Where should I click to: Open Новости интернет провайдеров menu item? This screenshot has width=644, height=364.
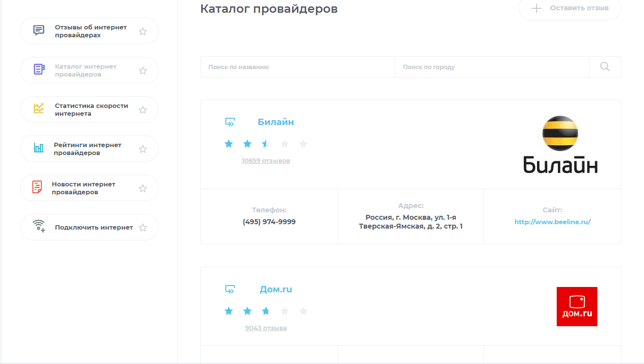click(83, 188)
